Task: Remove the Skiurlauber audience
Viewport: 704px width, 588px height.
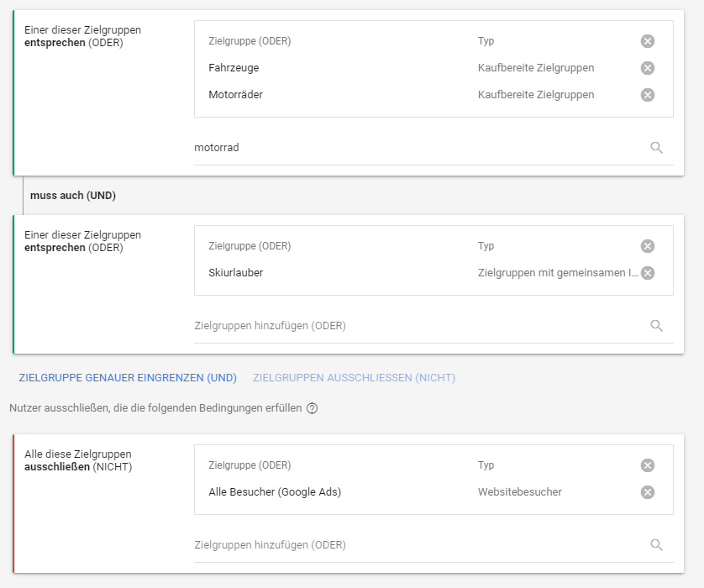Action: pyautogui.click(x=647, y=273)
